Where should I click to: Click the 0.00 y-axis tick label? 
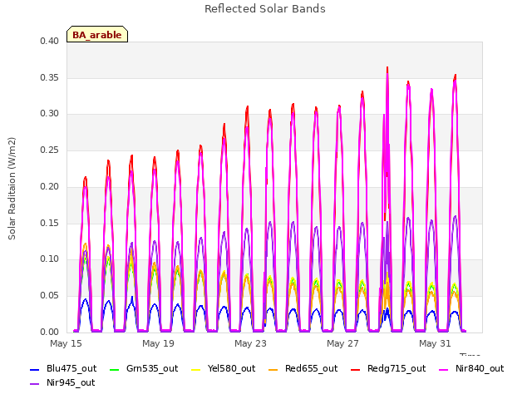49,332
